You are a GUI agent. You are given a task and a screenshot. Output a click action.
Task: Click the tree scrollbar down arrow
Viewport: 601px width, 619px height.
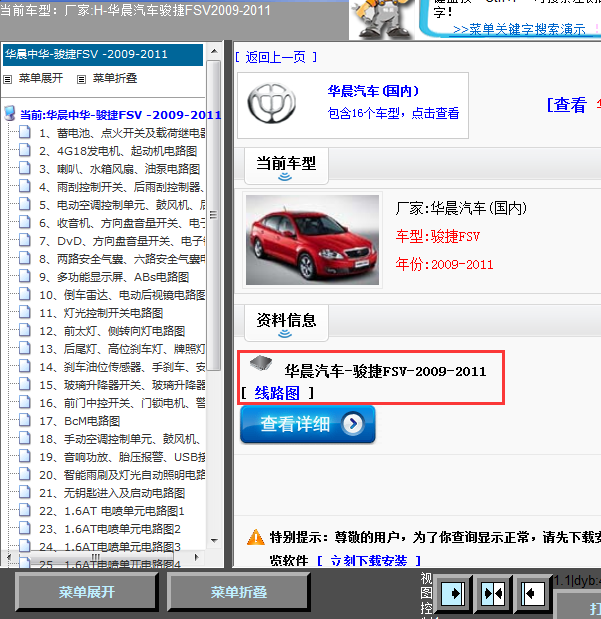[214, 540]
